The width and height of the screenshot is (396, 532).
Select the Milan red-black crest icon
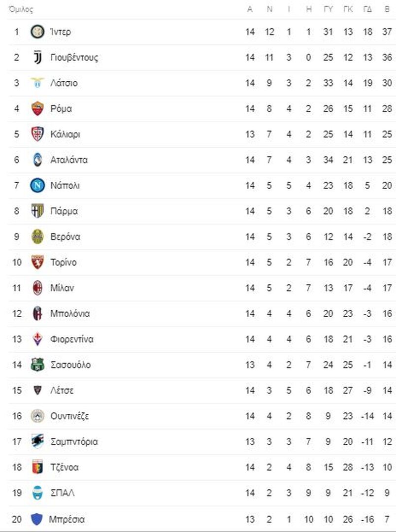tap(37, 288)
